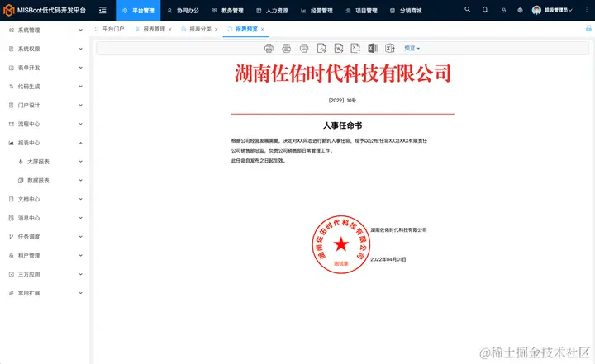Click the 代码生成 sidebar icon
The width and height of the screenshot is (595, 364).
coord(12,87)
